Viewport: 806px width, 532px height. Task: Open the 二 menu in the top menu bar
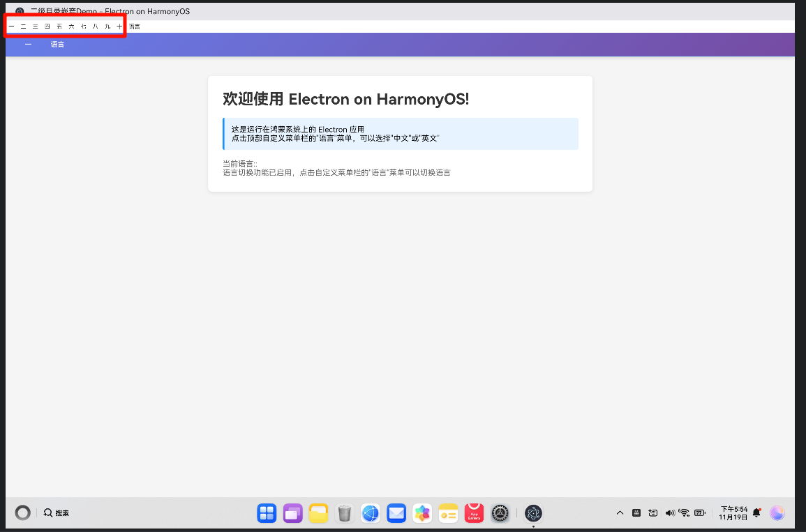[23, 26]
